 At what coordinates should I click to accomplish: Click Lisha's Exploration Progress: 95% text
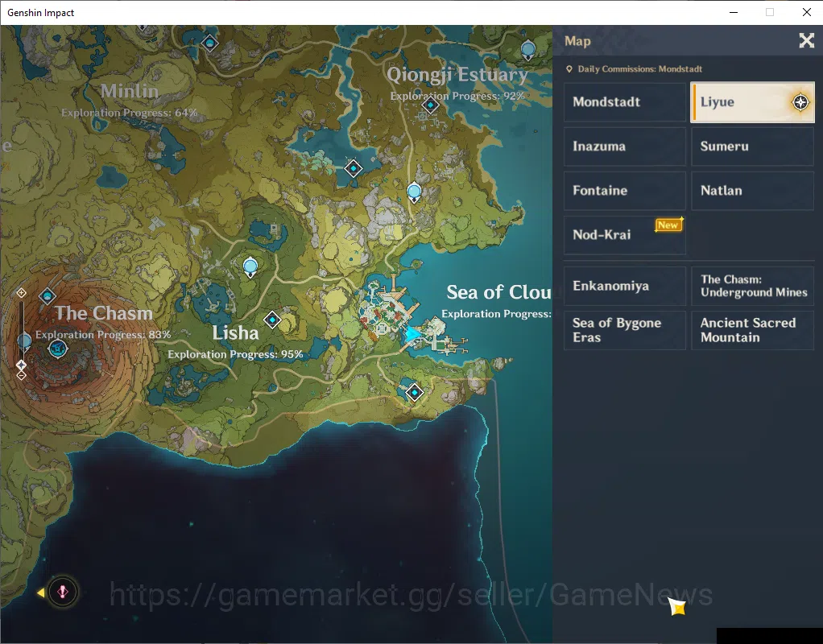pyautogui.click(x=235, y=354)
